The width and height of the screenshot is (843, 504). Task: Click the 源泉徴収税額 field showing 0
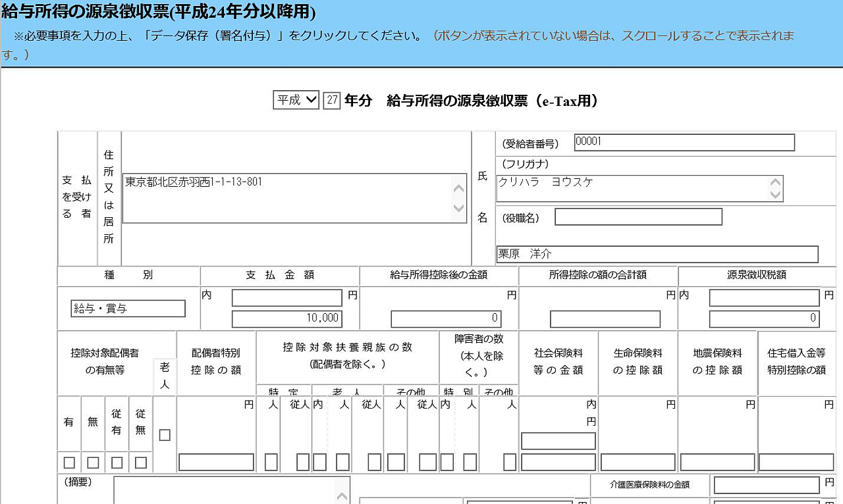point(763,318)
